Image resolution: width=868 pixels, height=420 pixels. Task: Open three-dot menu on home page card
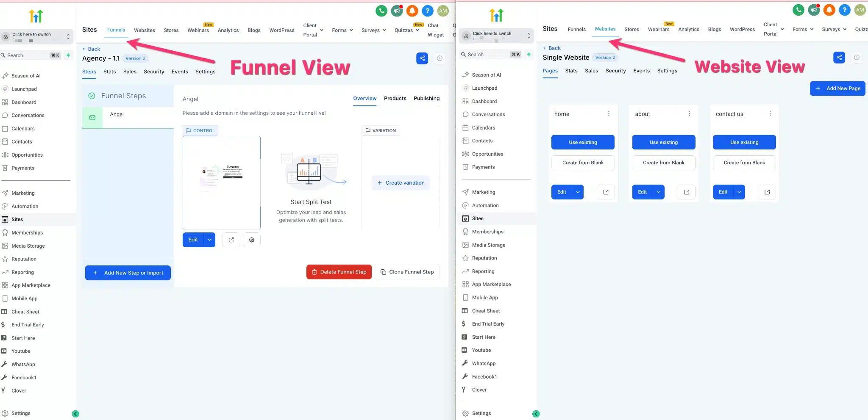click(x=609, y=113)
